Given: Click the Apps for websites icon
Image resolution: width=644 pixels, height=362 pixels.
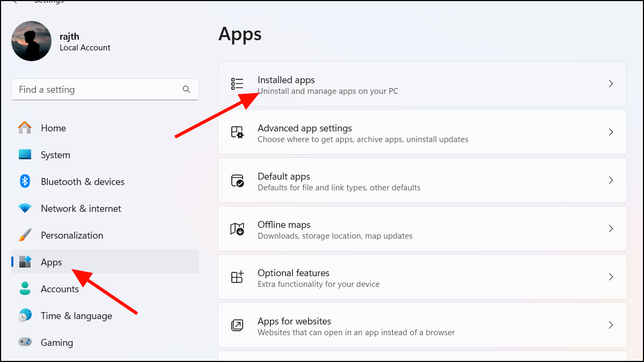Looking at the screenshot, I should click(237, 325).
